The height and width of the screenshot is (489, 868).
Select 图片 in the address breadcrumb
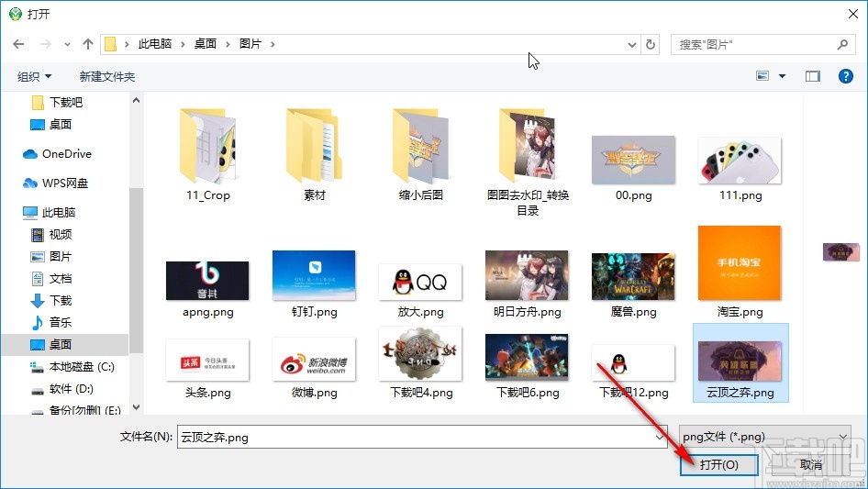pyautogui.click(x=250, y=44)
